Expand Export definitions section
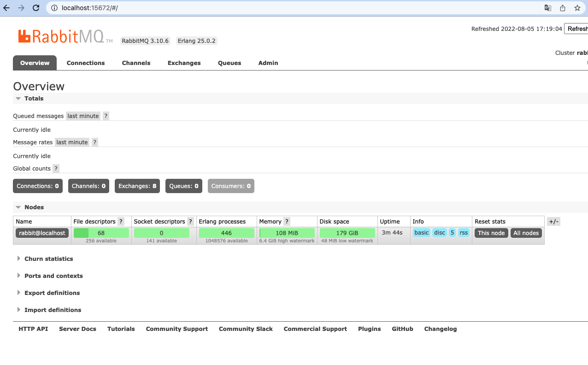This screenshot has width=588, height=365. coord(48,293)
